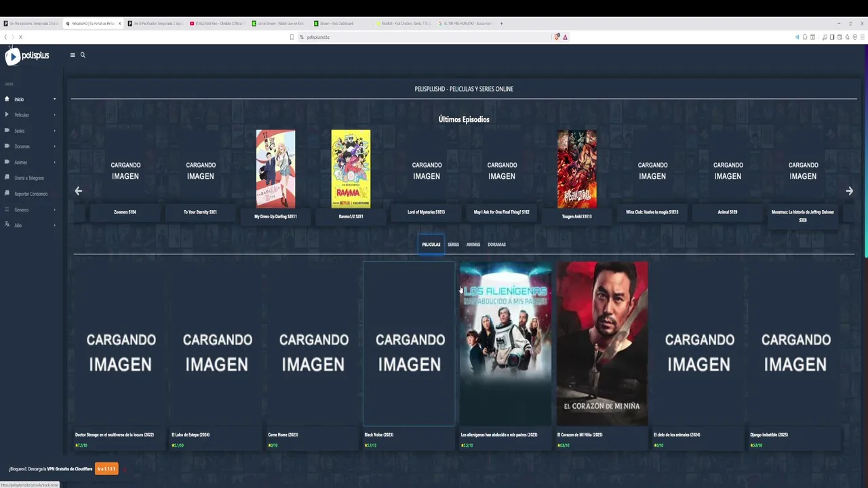Expand the Doramas submenu arrow
868x488 pixels.
point(54,146)
